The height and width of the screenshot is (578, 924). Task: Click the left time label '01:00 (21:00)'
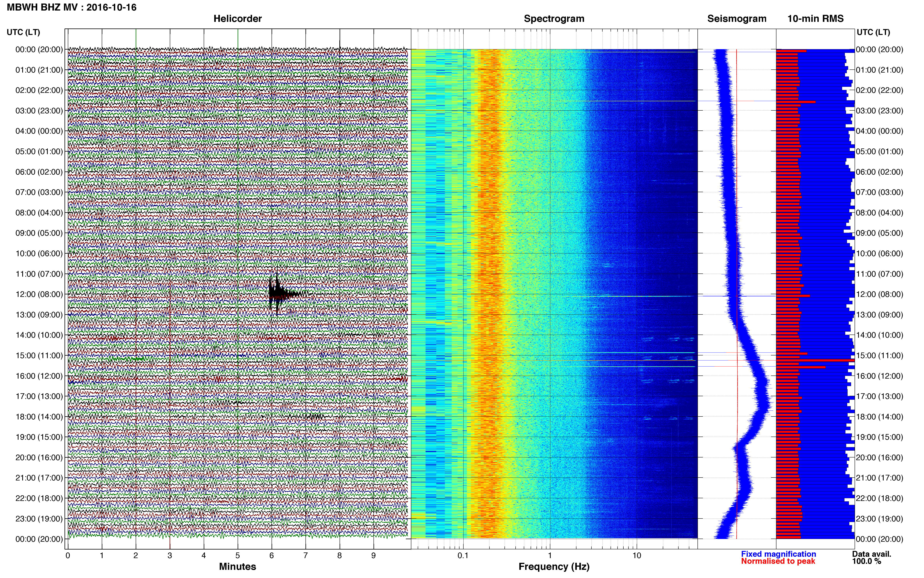click(x=39, y=70)
